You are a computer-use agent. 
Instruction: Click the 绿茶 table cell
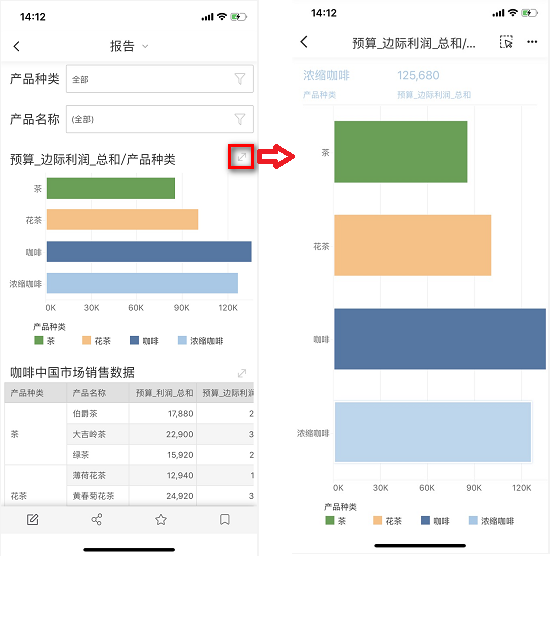click(x=98, y=455)
